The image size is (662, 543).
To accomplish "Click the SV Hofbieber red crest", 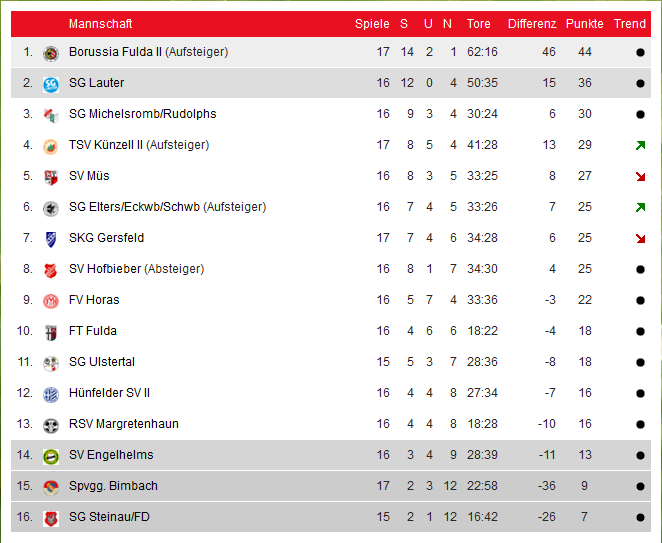I will tap(51, 270).
